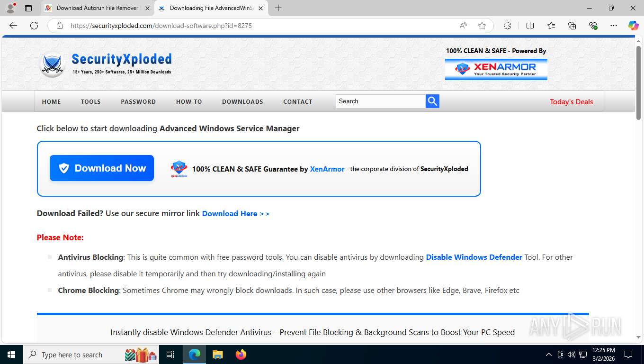The image size is (644, 364).
Task: Open Collections icon
Action: click(572, 26)
